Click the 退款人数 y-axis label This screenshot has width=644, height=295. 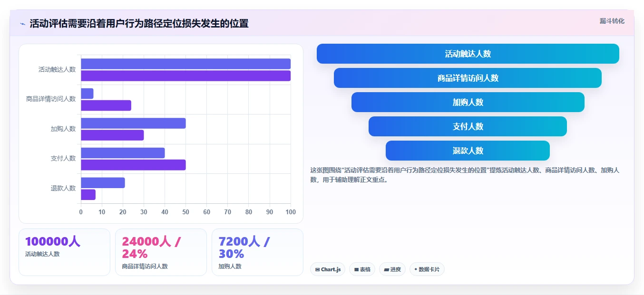63,188
